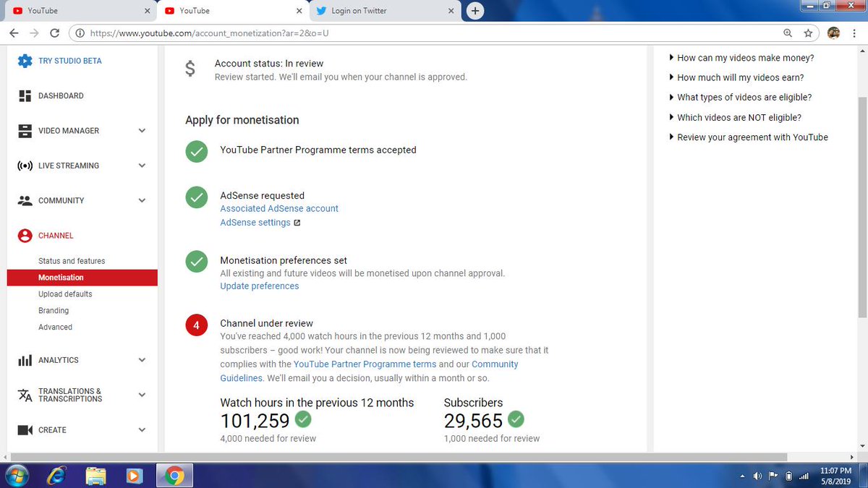Expand 'Which videos are NOT eligible?'

(735, 117)
